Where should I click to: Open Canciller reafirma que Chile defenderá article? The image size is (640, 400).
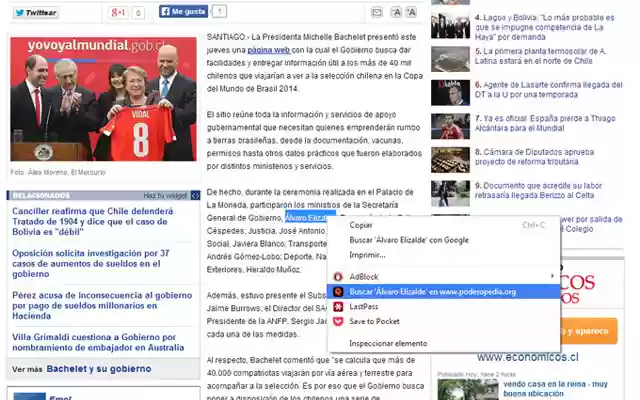click(93, 222)
